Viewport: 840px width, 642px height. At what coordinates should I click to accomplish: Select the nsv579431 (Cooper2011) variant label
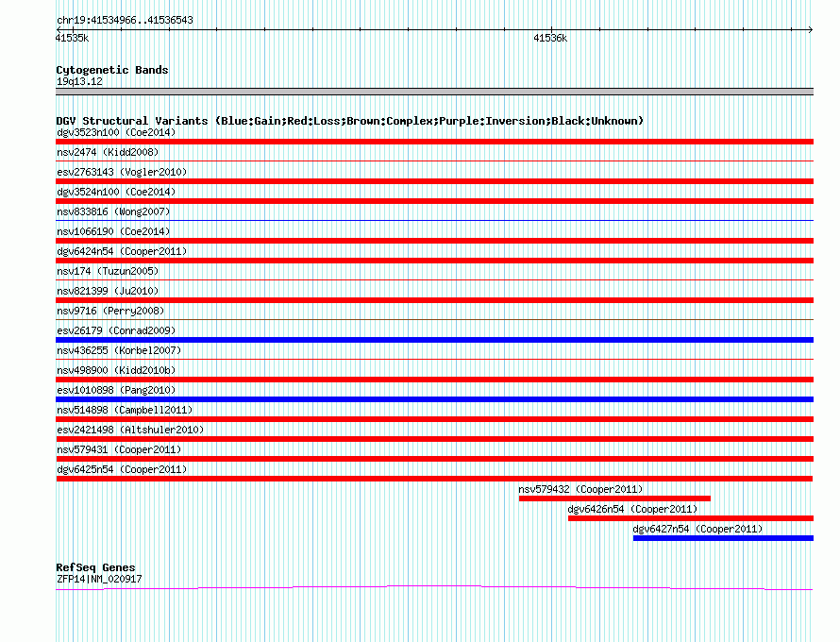119,449
